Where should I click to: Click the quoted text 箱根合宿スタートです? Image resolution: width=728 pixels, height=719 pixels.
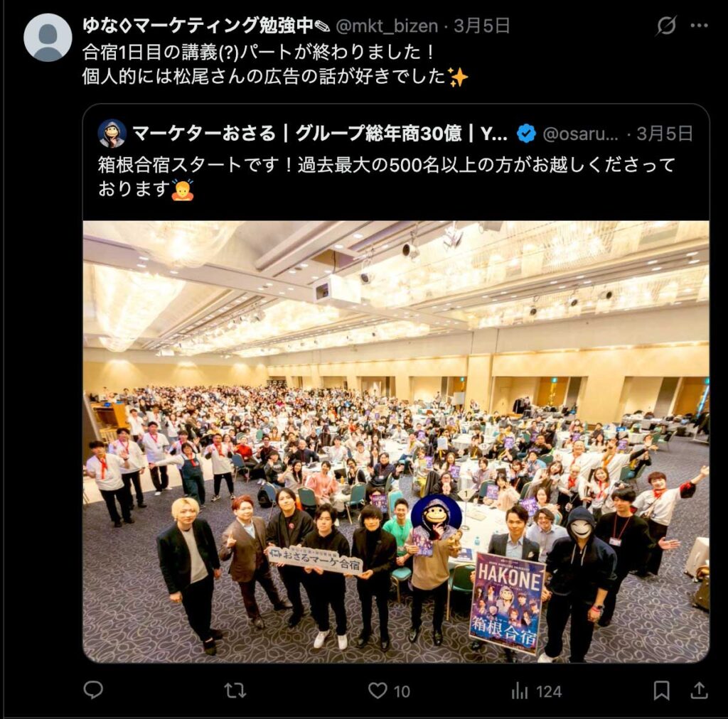(189, 165)
